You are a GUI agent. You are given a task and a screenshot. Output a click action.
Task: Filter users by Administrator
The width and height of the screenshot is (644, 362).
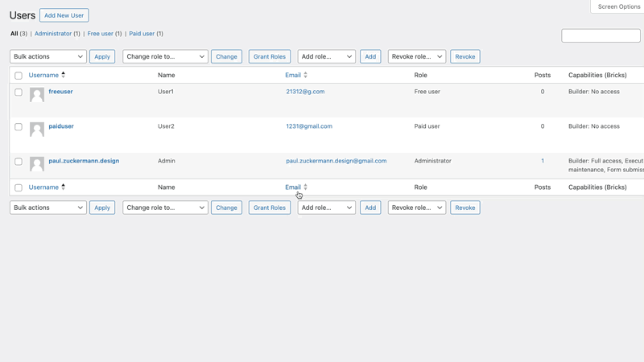[53, 34]
